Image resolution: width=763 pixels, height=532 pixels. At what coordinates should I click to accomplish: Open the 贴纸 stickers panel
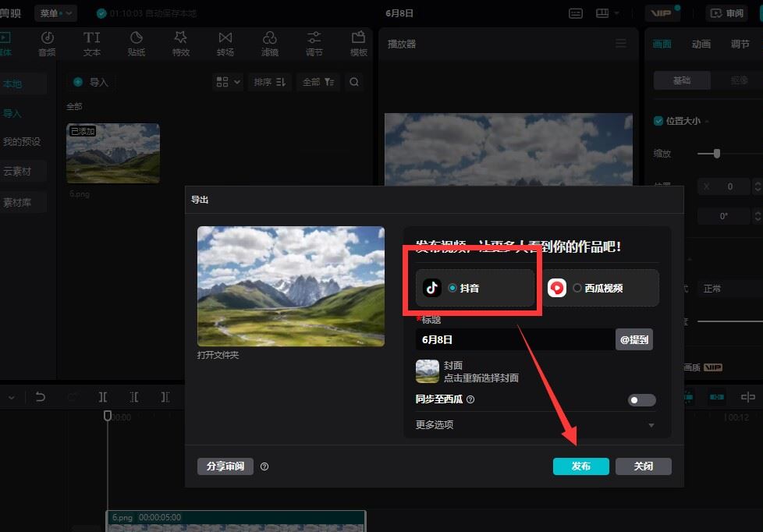pyautogui.click(x=137, y=44)
